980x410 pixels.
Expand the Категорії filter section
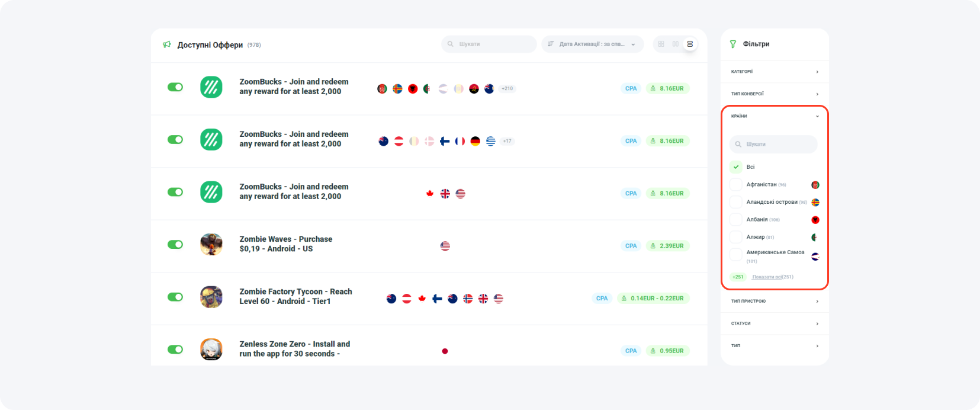click(775, 72)
